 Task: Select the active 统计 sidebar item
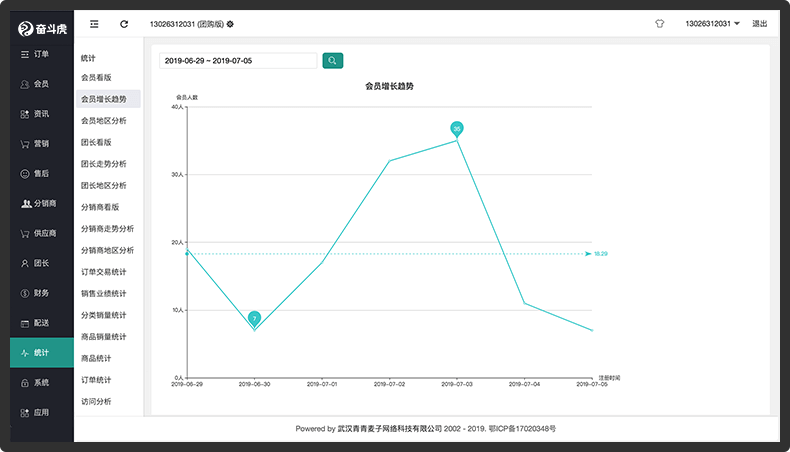(x=42, y=353)
